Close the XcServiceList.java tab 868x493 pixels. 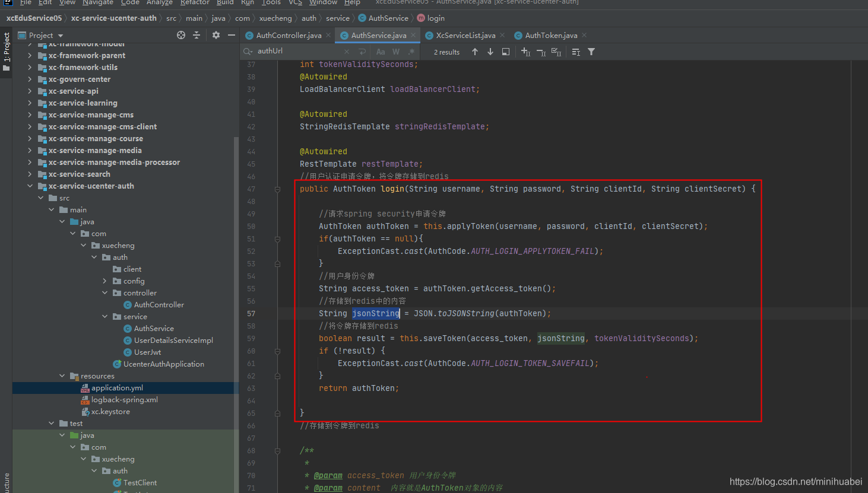point(502,35)
